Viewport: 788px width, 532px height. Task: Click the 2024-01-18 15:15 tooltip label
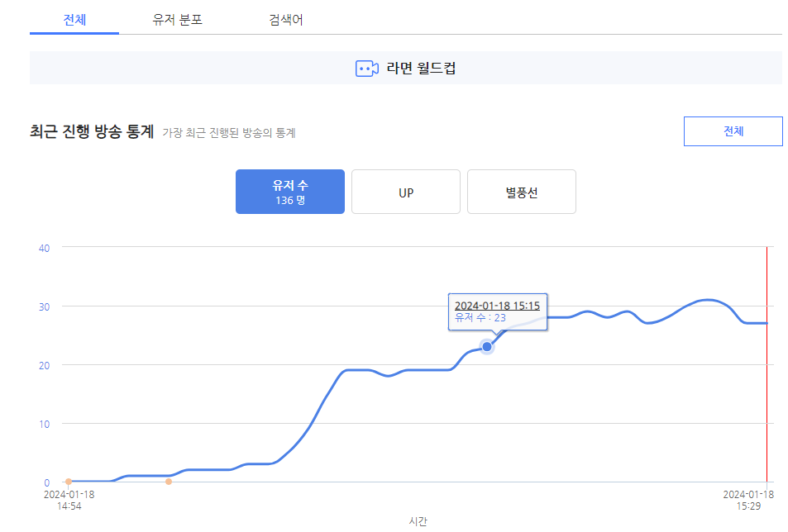tap(497, 306)
